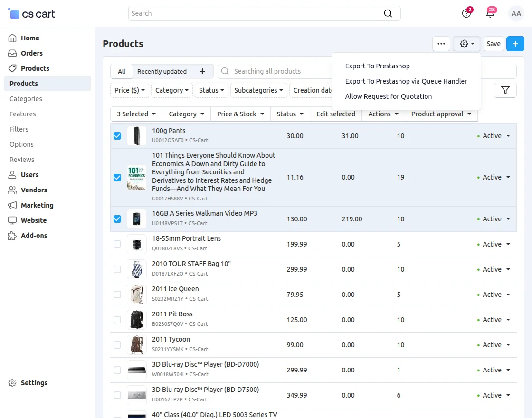Open the Add-ons section
532x418 pixels.
(x=33, y=235)
